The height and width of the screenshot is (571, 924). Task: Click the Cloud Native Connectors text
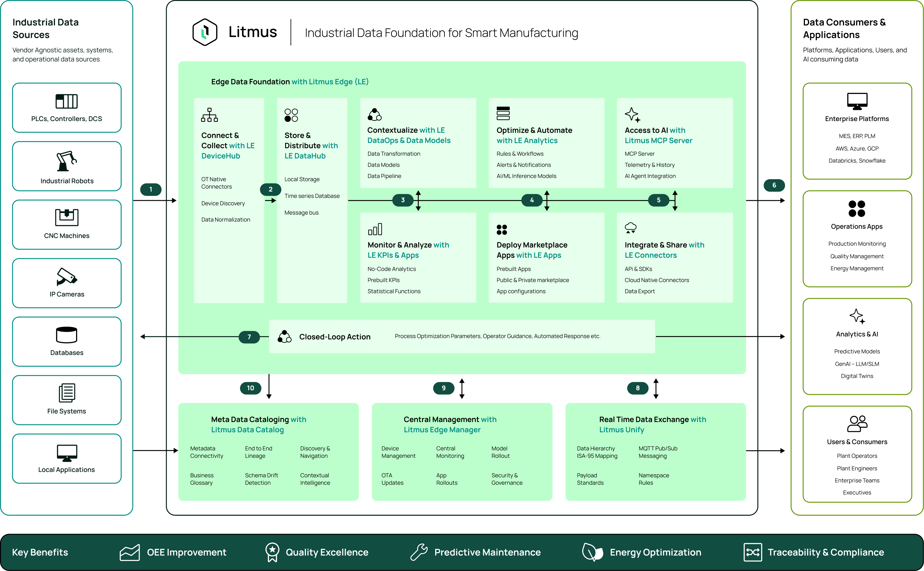point(657,280)
